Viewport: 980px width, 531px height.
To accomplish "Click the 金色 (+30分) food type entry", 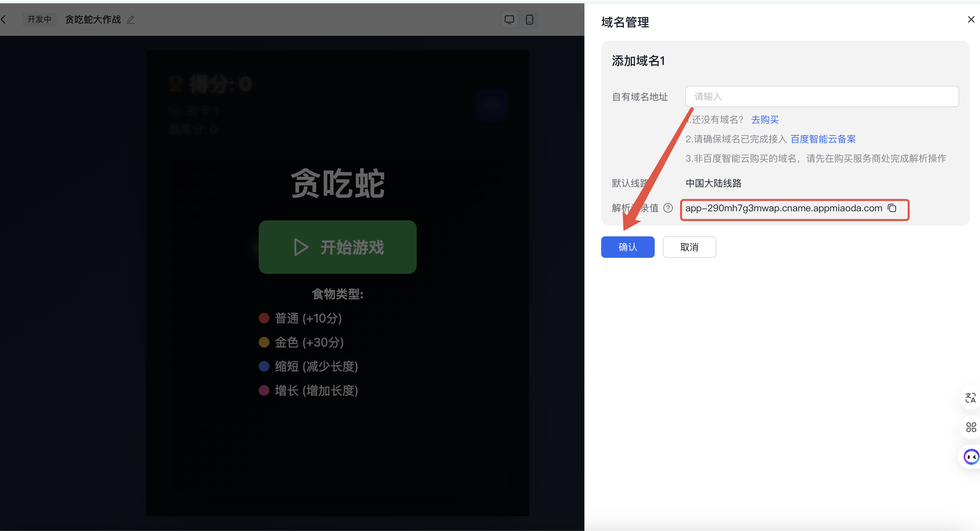I will pos(301,342).
